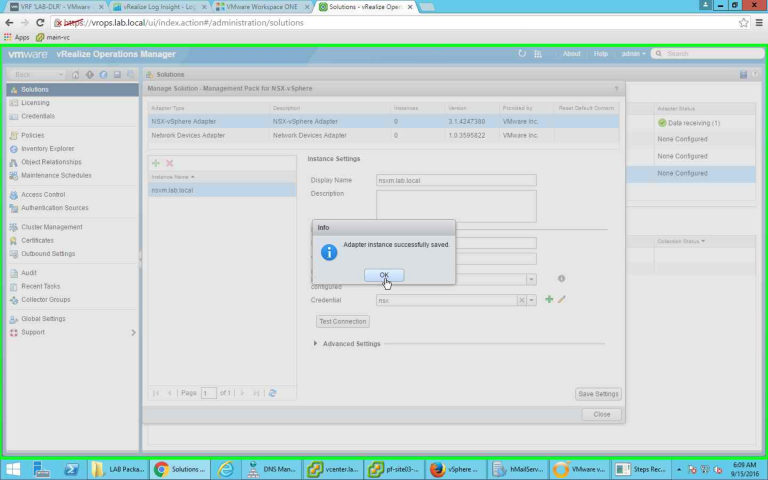This screenshot has width=768, height=480.
Task: Open the admin user dropdown
Action: (633, 54)
